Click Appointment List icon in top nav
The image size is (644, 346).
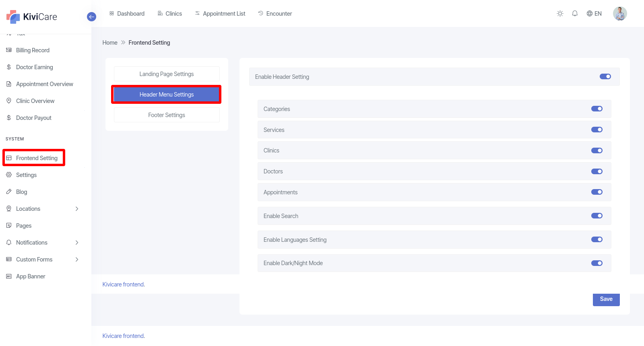[x=197, y=13]
